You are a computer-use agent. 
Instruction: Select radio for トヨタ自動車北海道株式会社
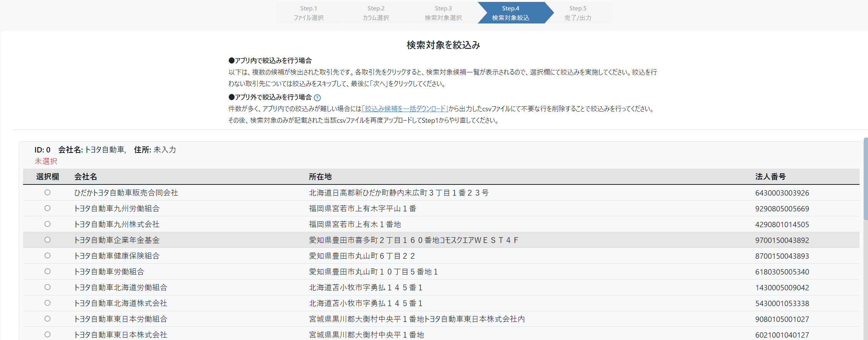[x=47, y=303]
